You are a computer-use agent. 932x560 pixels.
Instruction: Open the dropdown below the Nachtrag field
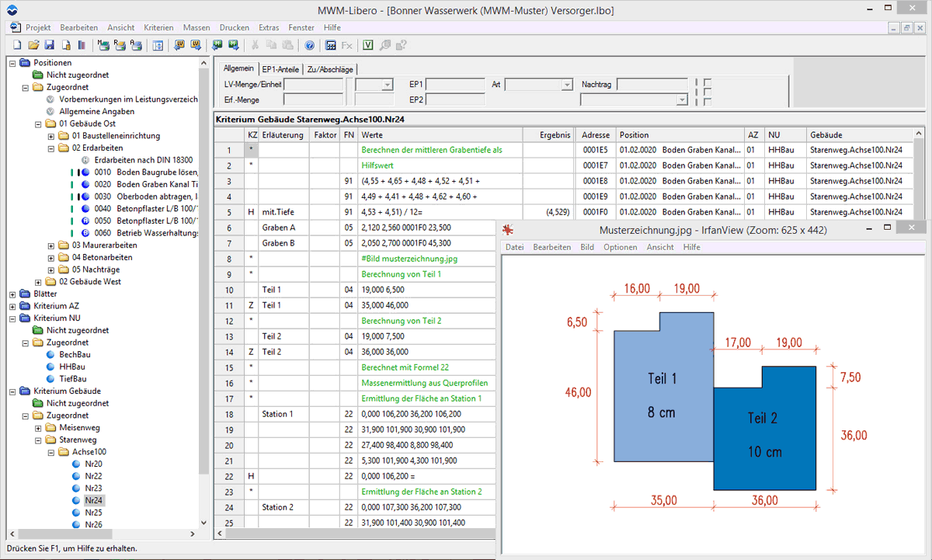[x=682, y=99]
